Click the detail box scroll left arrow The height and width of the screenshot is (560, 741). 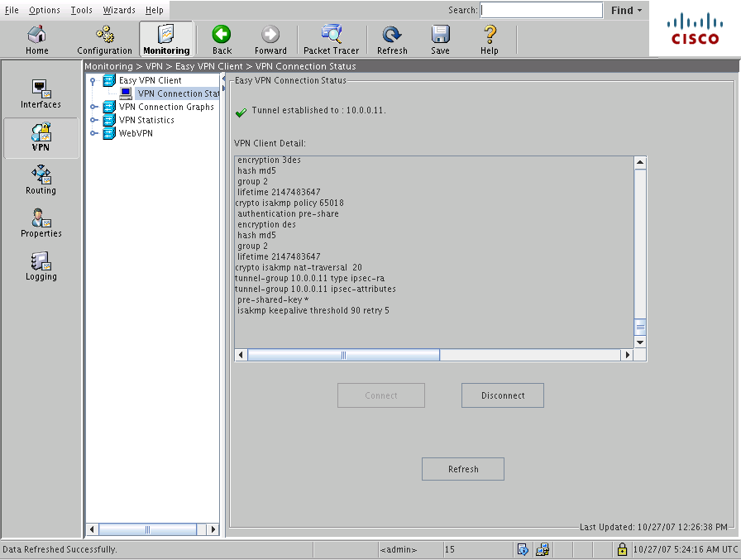(x=241, y=355)
